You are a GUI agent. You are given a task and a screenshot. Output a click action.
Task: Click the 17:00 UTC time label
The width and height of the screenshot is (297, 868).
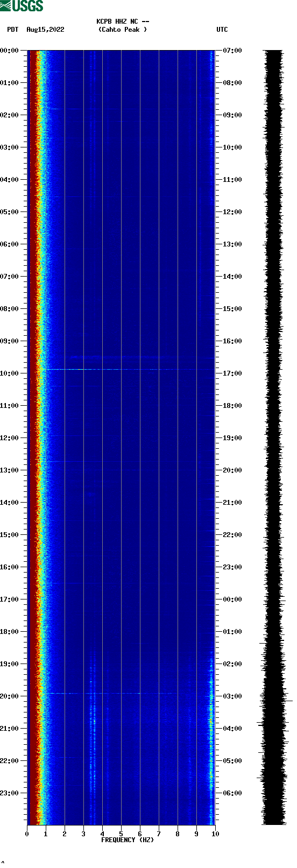[x=232, y=373]
